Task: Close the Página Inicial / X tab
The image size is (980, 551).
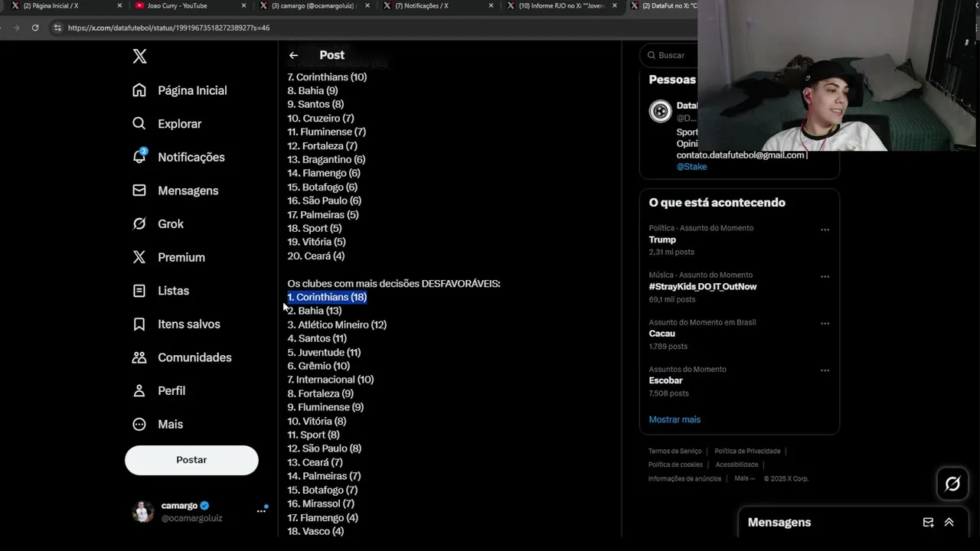Action: point(119,5)
